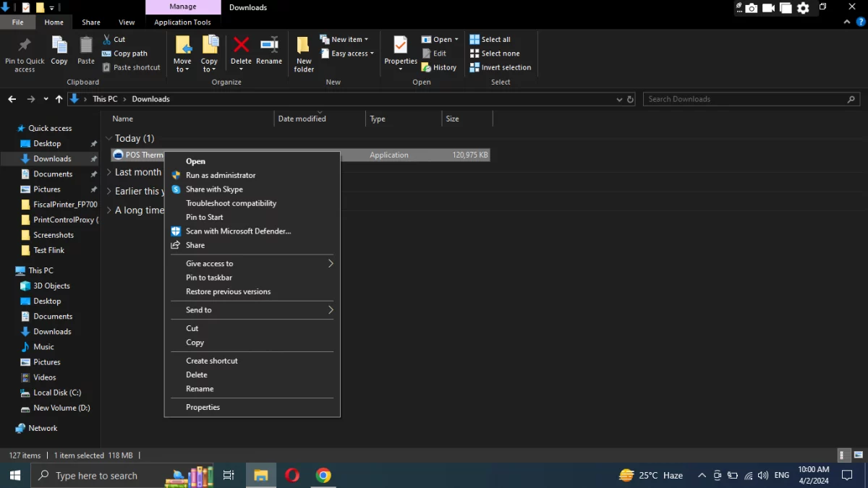Select Run as administrator

point(221,175)
